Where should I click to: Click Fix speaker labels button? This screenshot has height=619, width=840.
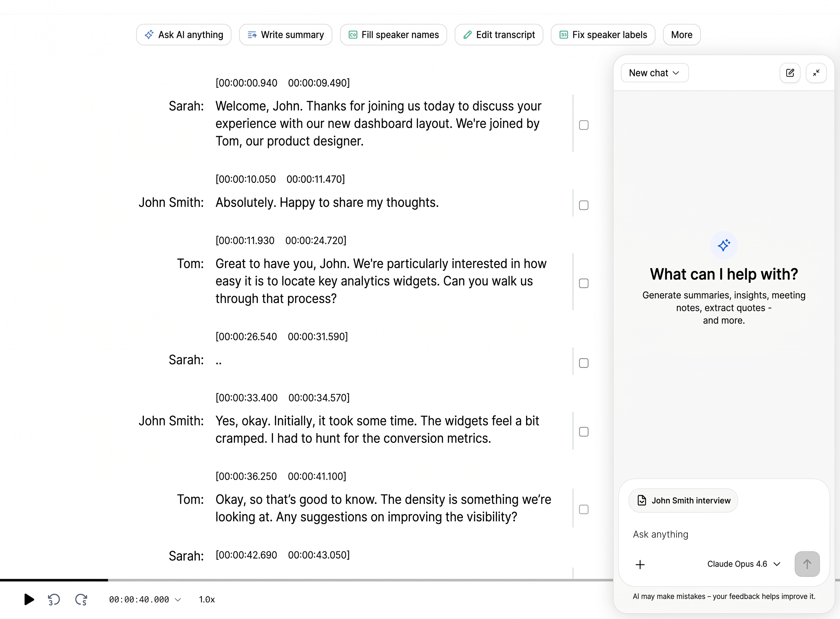pos(603,35)
